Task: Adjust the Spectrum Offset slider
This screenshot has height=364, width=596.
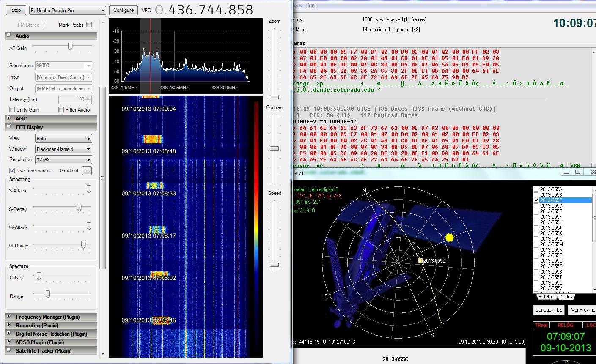Action: pos(39,276)
